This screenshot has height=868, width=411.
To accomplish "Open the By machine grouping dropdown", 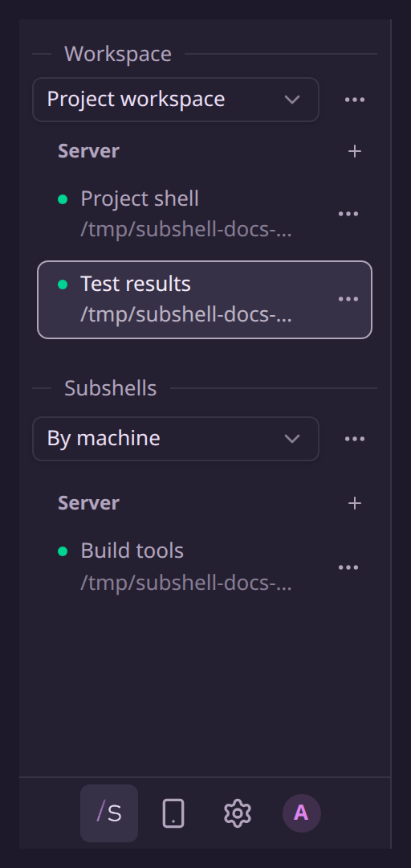I will point(175,439).
